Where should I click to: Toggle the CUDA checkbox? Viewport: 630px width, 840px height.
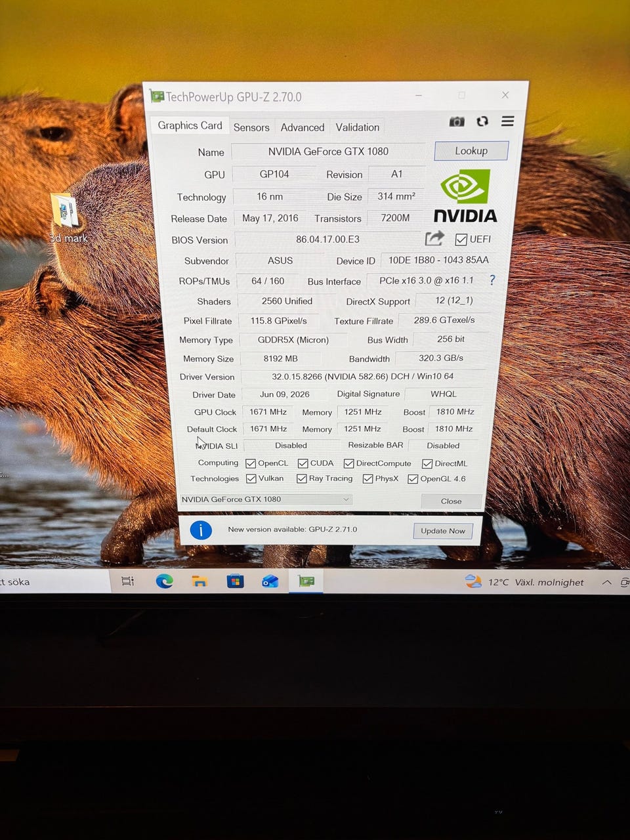tap(303, 463)
